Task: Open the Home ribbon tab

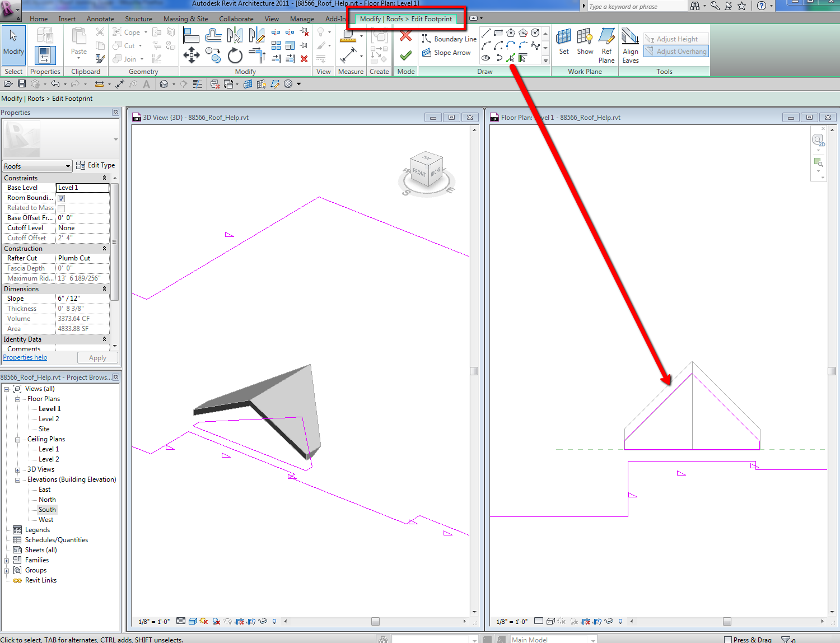Action: pyautogui.click(x=39, y=19)
